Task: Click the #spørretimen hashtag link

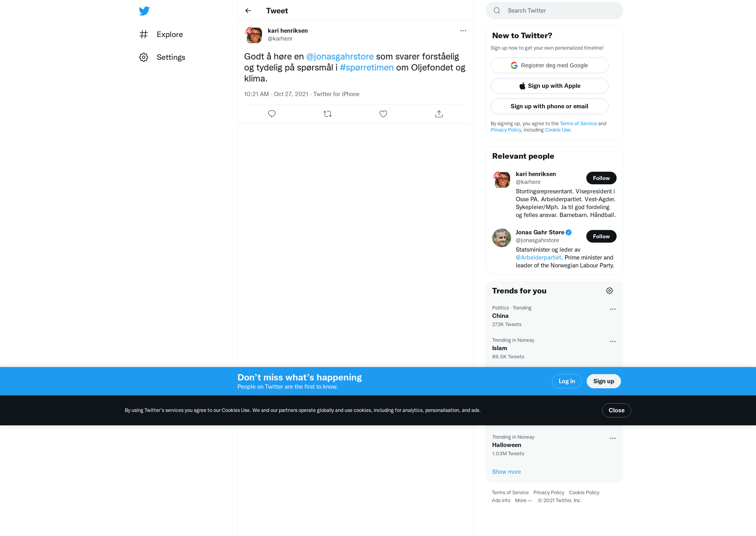Action: (x=367, y=67)
